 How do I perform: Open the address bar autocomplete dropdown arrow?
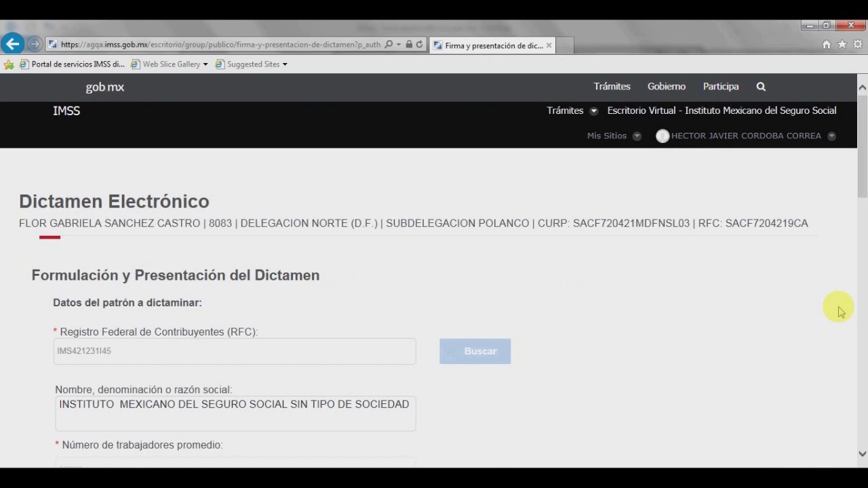click(x=399, y=45)
